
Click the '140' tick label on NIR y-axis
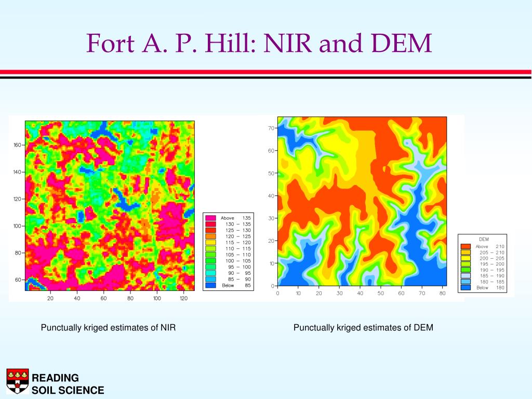[17, 172]
